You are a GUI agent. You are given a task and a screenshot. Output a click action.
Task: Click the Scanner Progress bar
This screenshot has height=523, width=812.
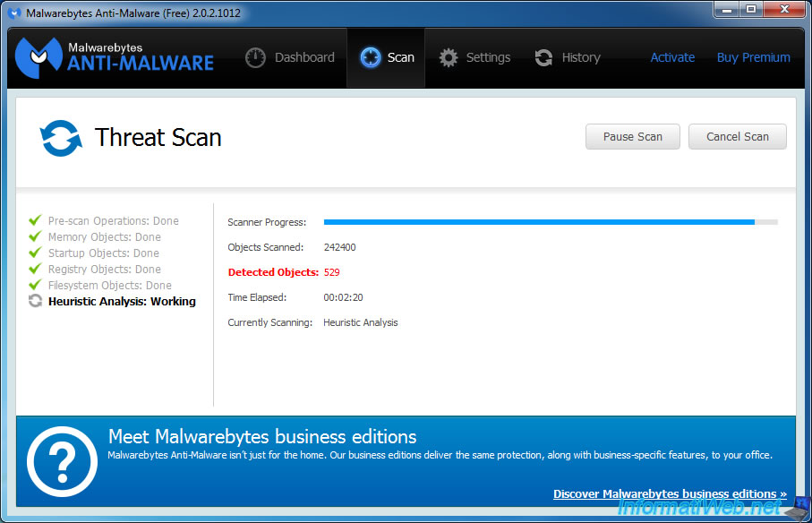click(550, 221)
